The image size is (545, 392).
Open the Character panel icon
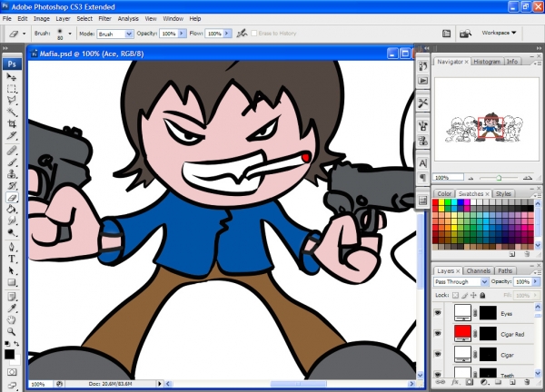(x=422, y=162)
